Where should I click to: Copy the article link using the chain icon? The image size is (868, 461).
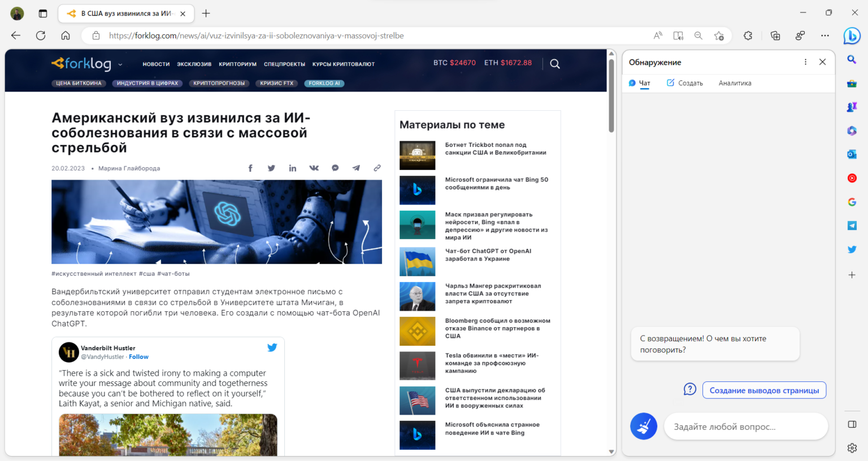pyautogui.click(x=377, y=168)
